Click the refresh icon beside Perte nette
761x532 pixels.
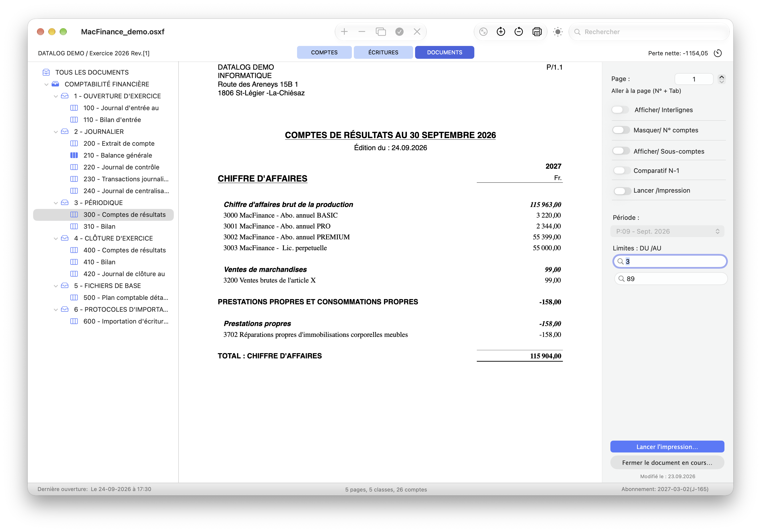(x=718, y=53)
